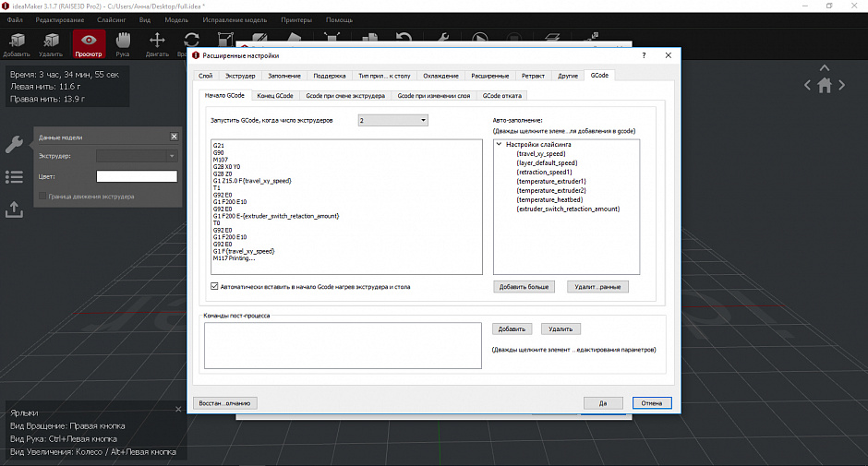Click the undo curved-arrow icon in the toolbar

[404, 39]
